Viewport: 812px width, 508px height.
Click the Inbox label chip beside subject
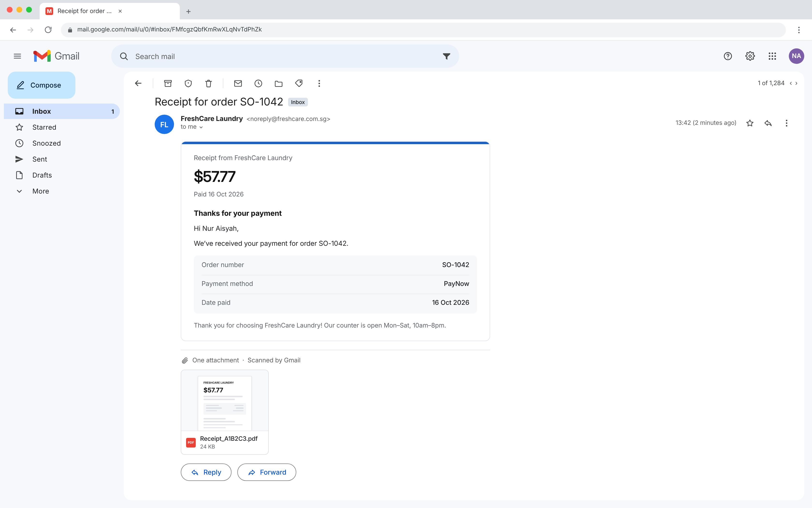298,102
